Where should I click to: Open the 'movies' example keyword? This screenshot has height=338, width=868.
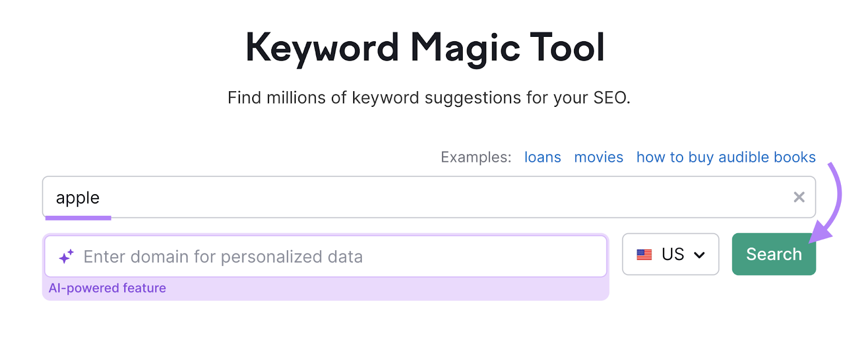pyautogui.click(x=598, y=157)
